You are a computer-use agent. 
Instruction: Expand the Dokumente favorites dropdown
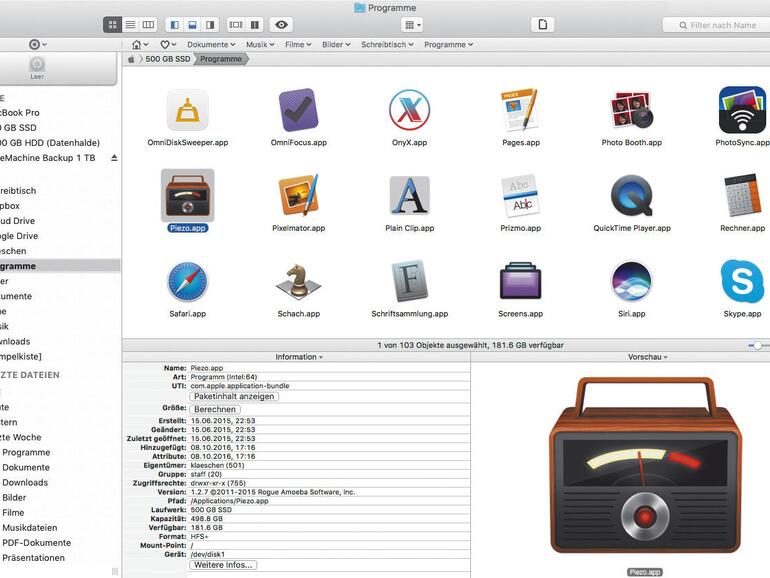pos(211,45)
